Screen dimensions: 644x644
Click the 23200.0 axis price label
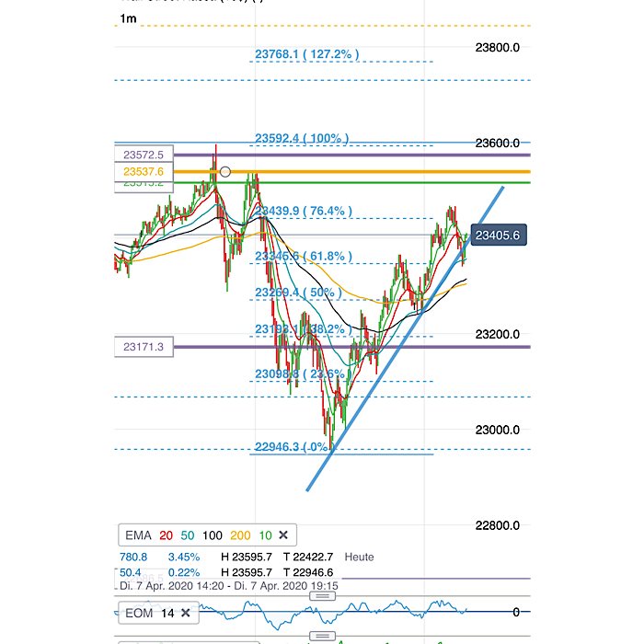498,334
